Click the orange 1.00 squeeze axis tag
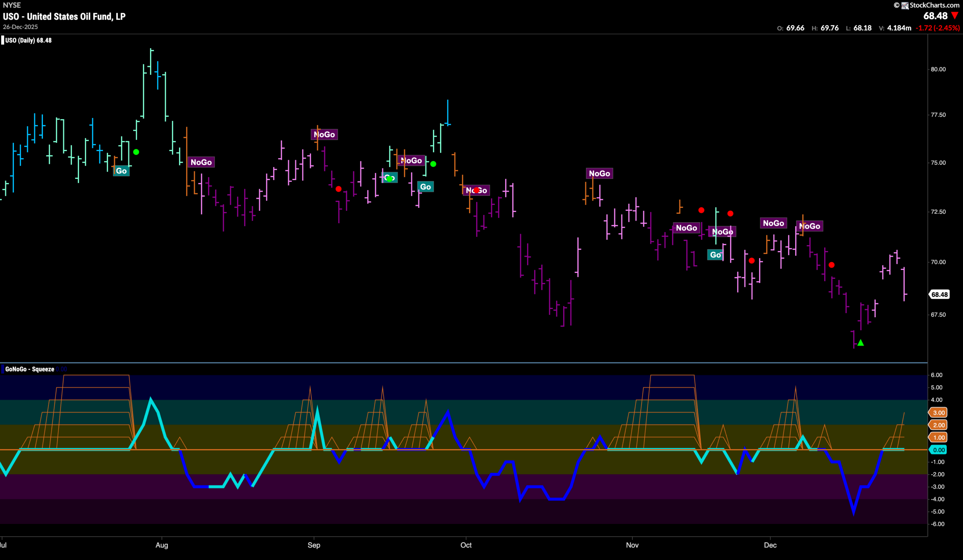The width and height of the screenshot is (963, 560). coord(939,437)
